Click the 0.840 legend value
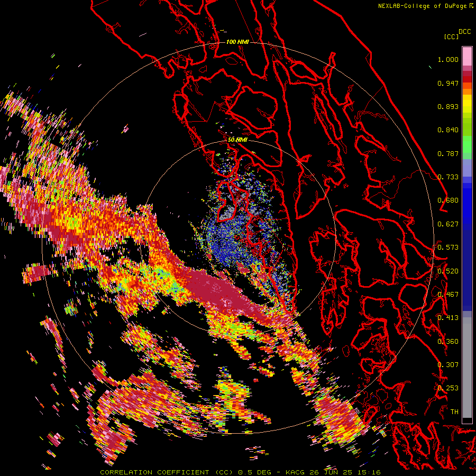This screenshot has height=476, width=476. click(448, 130)
